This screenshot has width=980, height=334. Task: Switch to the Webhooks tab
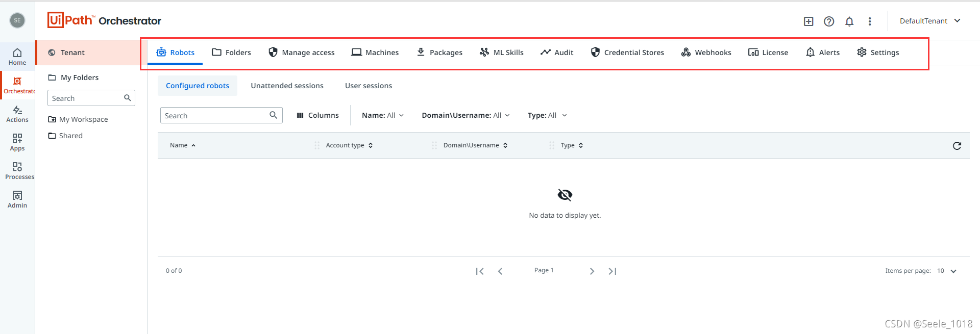(x=706, y=53)
